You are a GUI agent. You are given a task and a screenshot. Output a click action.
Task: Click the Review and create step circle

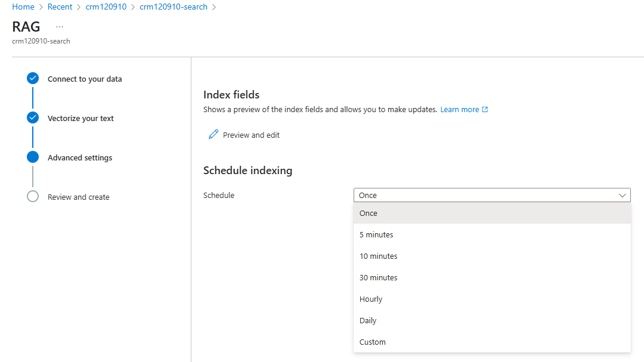click(x=33, y=196)
